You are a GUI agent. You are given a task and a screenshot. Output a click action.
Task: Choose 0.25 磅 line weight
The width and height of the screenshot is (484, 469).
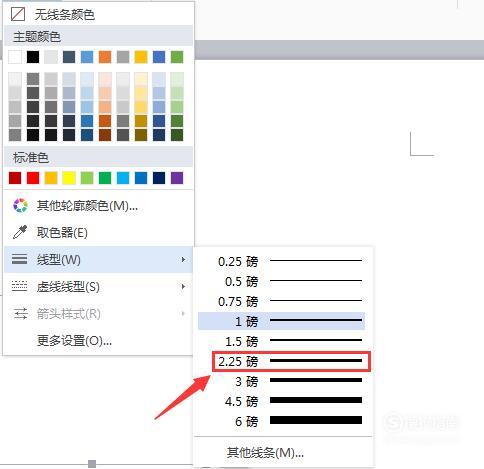[x=282, y=261]
